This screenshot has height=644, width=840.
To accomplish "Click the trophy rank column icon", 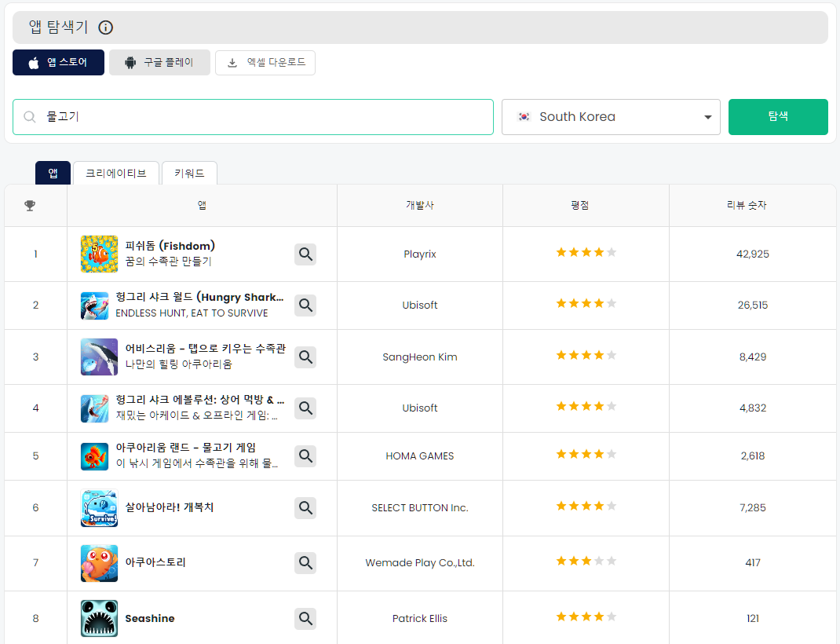I will pyautogui.click(x=30, y=205).
